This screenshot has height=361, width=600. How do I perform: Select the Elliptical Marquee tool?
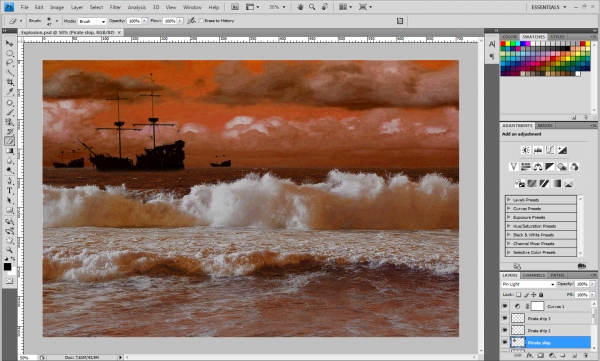[x=10, y=53]
